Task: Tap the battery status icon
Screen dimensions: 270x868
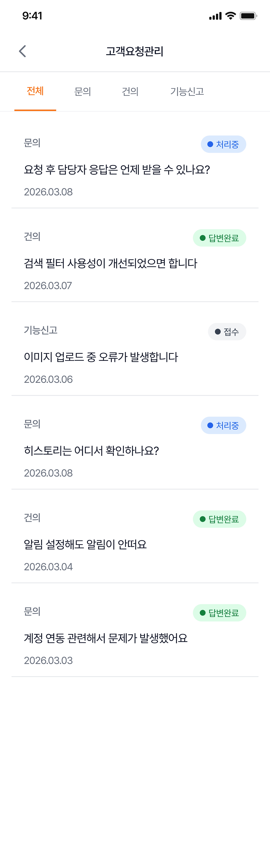Action: 248,16
